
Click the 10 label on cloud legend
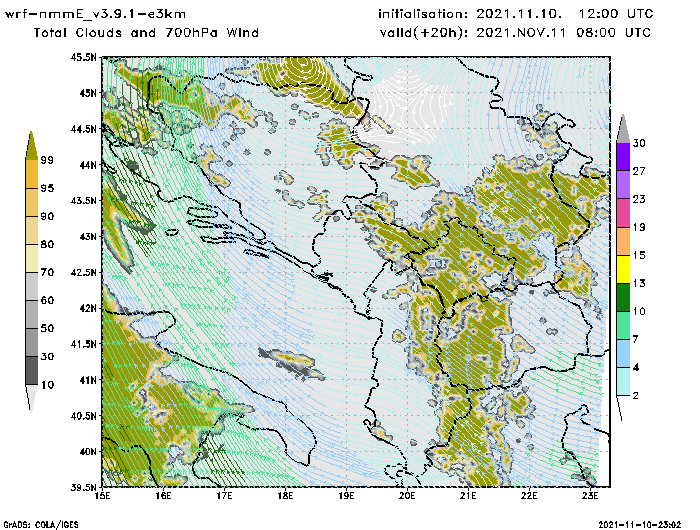(x=47, y=384)
